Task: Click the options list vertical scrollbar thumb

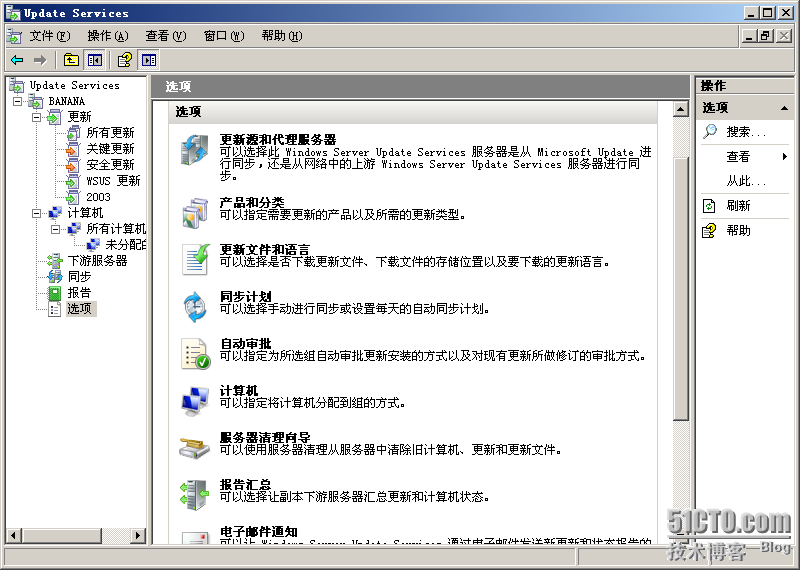Action: (x=681, y=288)
